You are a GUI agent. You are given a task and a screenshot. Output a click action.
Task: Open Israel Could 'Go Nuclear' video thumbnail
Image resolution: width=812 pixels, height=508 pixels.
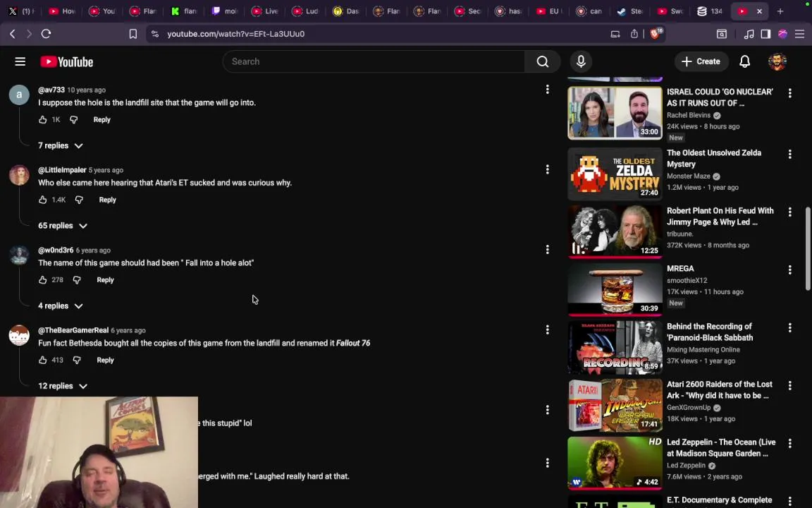615,112
